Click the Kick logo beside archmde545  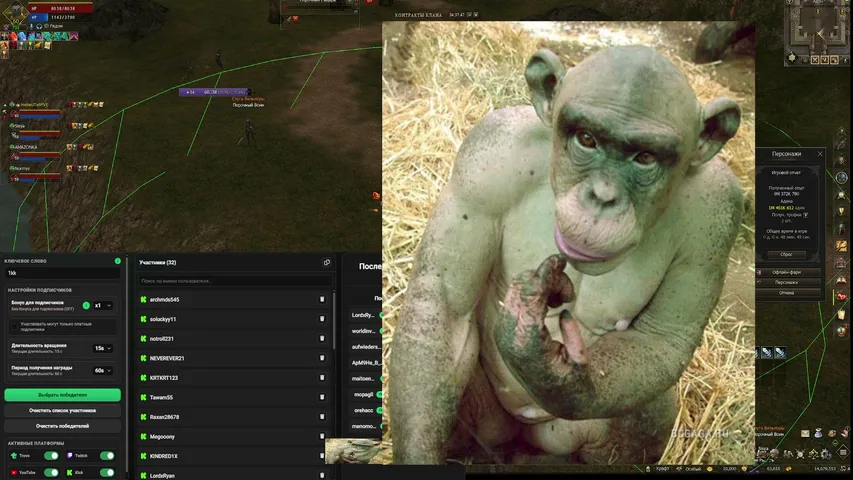[x=144, y=299]
